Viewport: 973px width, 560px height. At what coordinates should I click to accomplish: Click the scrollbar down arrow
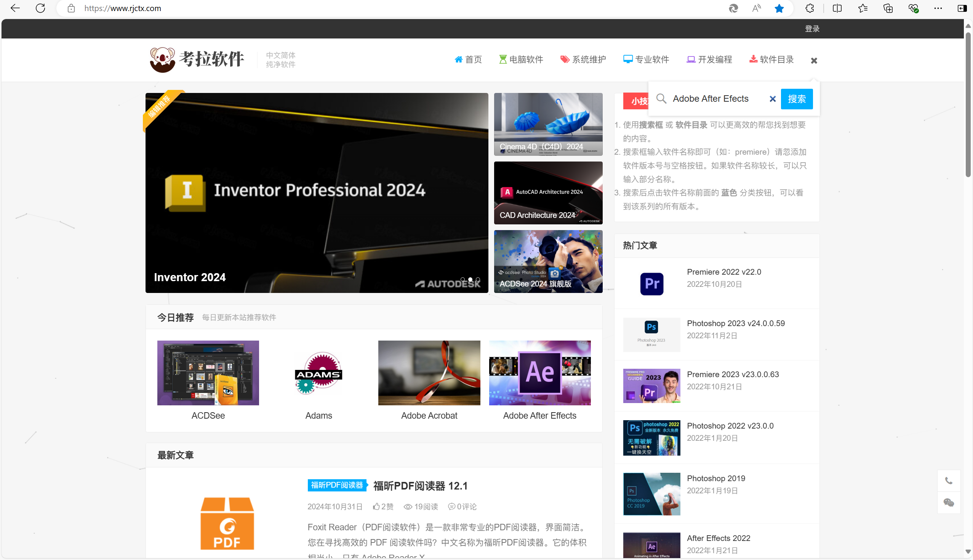point(968,552)
